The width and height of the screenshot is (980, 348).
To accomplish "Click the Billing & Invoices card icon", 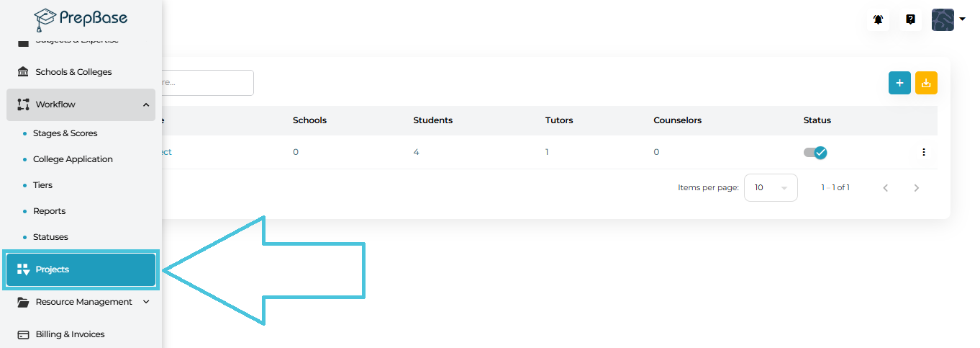I will tap(23, 334).
